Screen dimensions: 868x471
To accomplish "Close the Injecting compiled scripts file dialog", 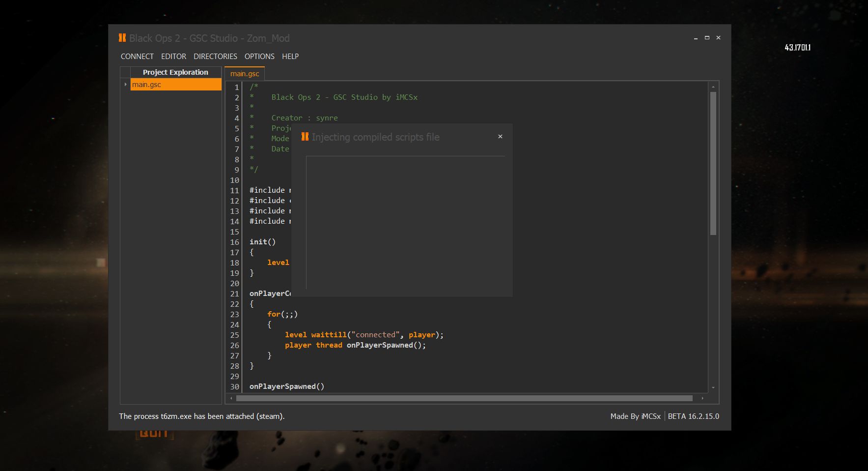I will point(500,137).
